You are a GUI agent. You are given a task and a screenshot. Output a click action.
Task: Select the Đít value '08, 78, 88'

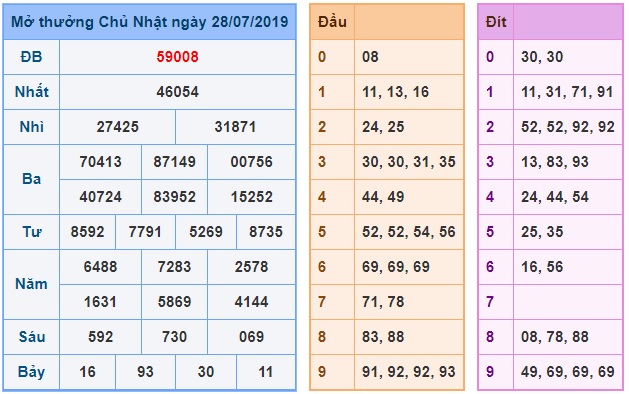(x=555, y=337)
